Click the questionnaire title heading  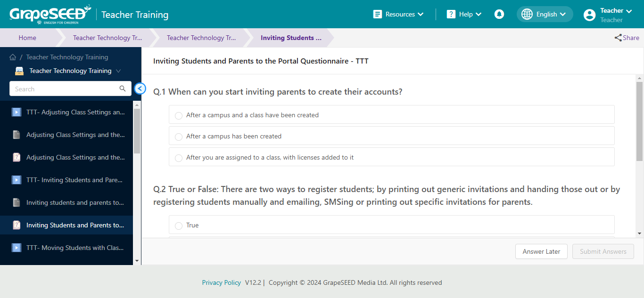(261, 61)
